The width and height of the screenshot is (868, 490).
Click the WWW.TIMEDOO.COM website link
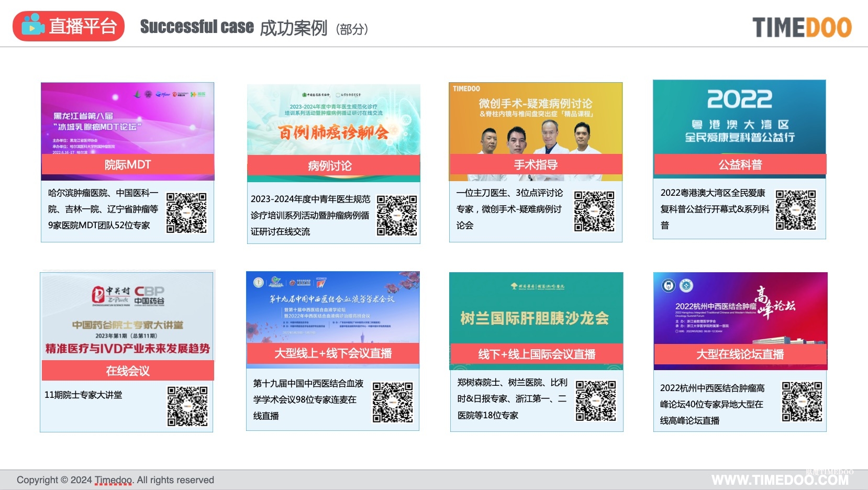click(x=780, y=480)
